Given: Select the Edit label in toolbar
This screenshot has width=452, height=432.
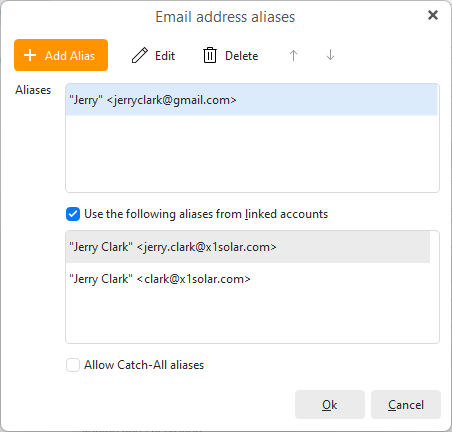Looking at the screenshot, I should point(165,56).
